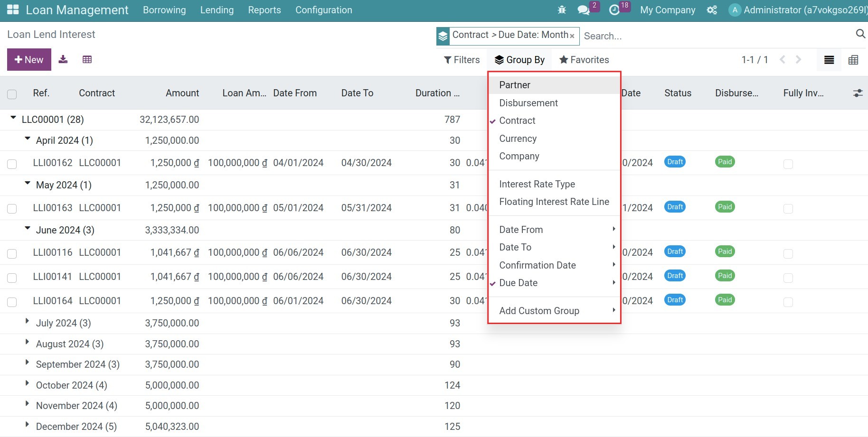Screen dimensions: 868x437
Task: Toggle Fully Invoiced checkbox for LLI00164
Action: pyautogui.click(x=788, y=302)
